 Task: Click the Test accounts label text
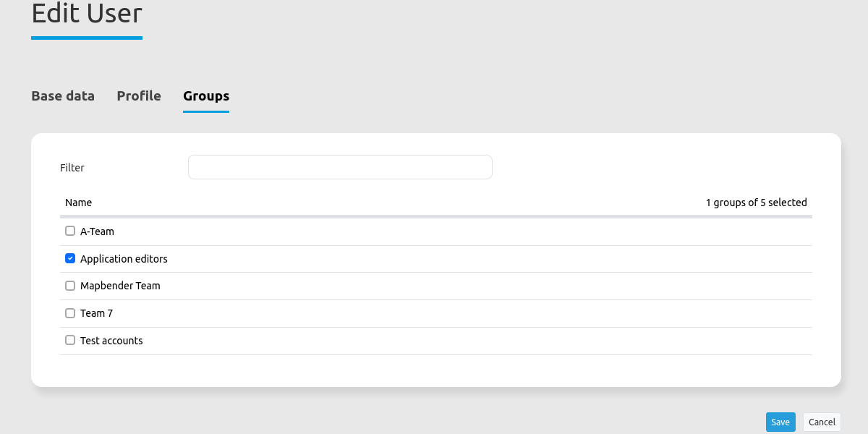tap(111, 341)
